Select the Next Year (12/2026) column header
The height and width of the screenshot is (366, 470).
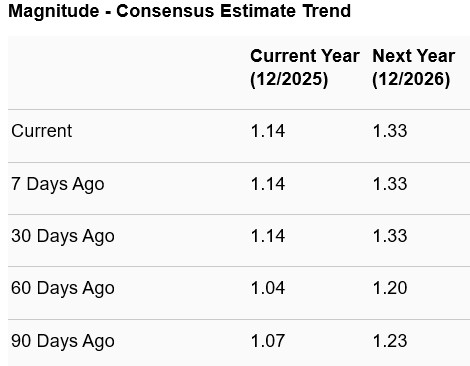413,67
